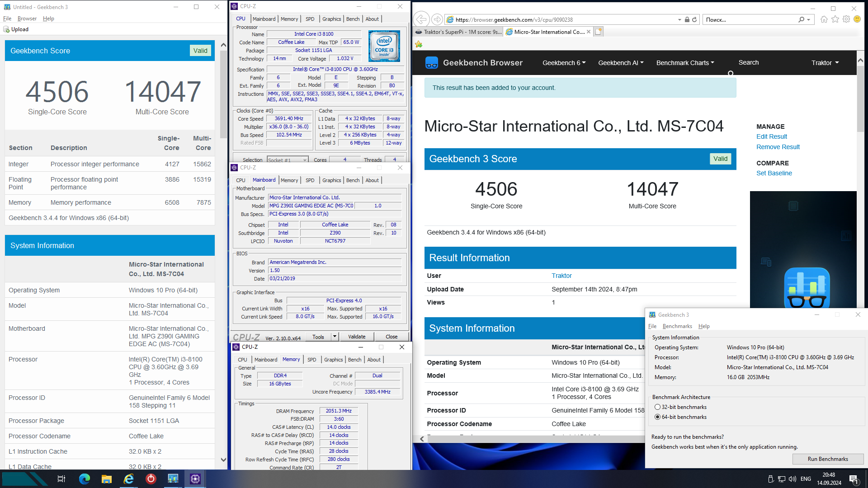Click the ENG language indicator
This screenshot has width=868, height=488.
click(806, 479)
